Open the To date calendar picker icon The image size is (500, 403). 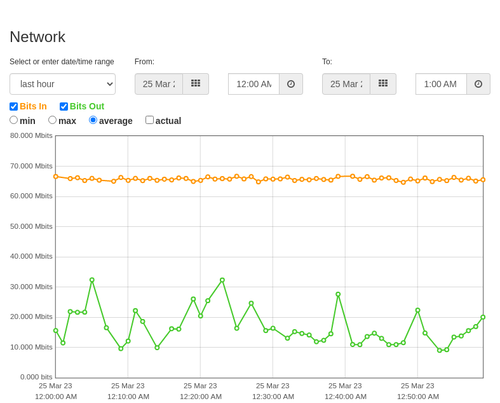[x=383, y=84]
